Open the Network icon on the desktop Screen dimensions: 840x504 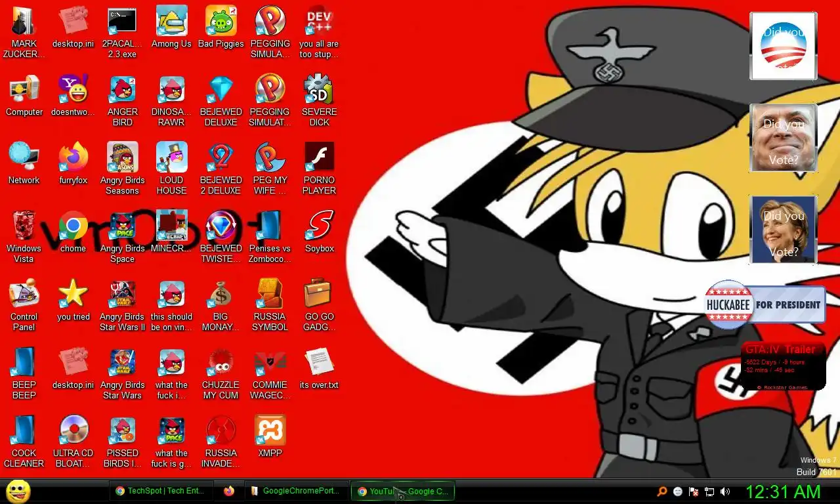point(24,164)
